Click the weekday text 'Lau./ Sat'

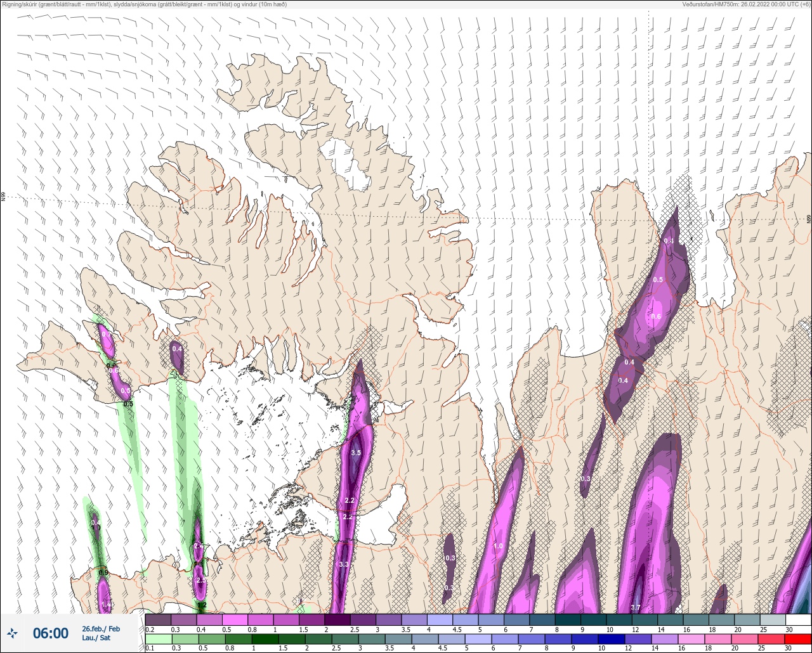point(96,638)
